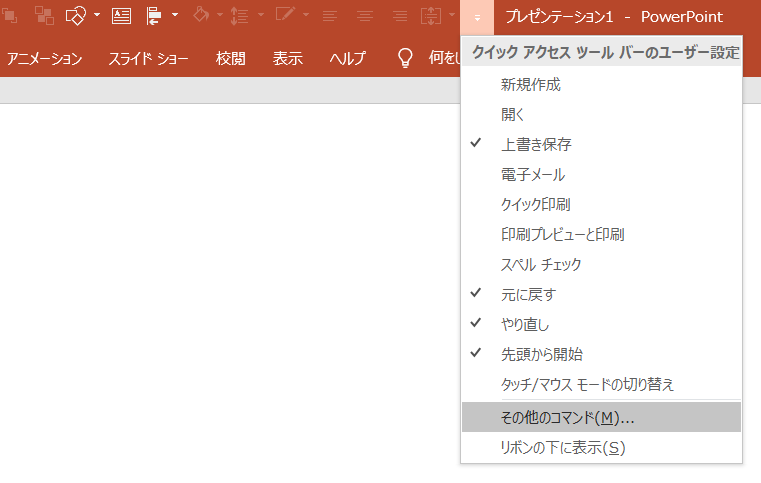Choose その他のコマンド(M)... menu item
This screenshot has width=761, height=483.
[x=601, y=417]
